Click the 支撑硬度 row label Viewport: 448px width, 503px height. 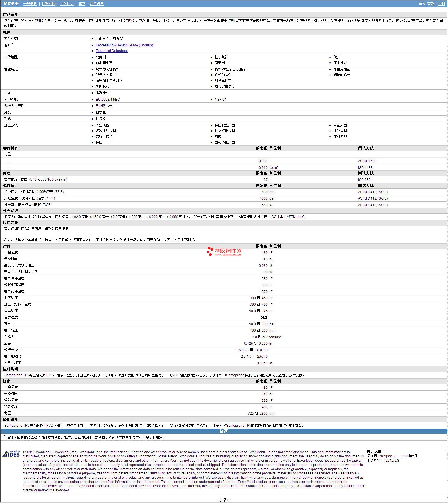click(x=36, y=180)
